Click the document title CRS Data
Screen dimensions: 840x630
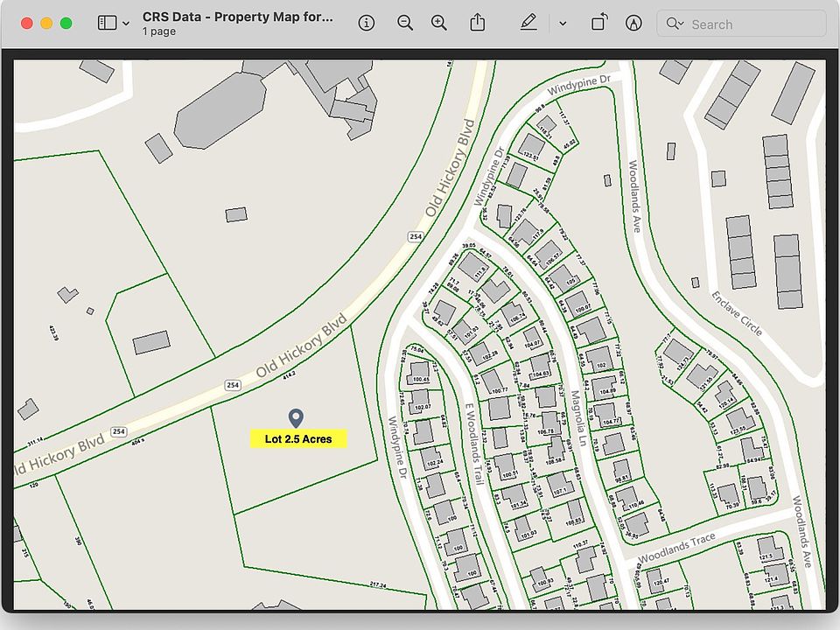pyautogui.click(x=238, y=17)
